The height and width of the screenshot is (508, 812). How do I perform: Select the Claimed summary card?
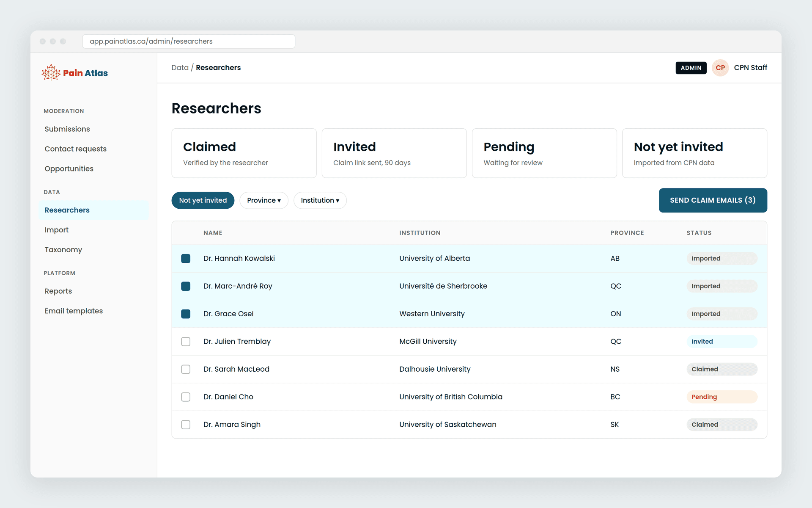coord(244,153)
